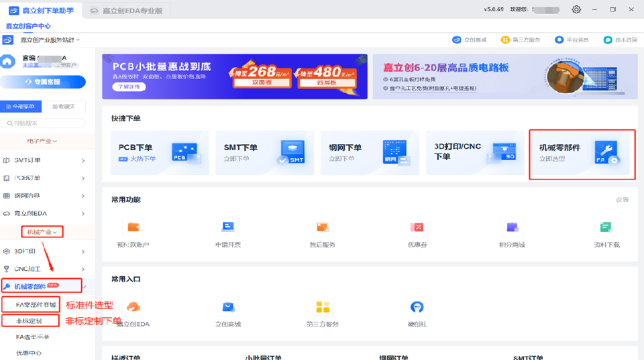Expand the 3D打印 menu arrow

tap(83, 251)
